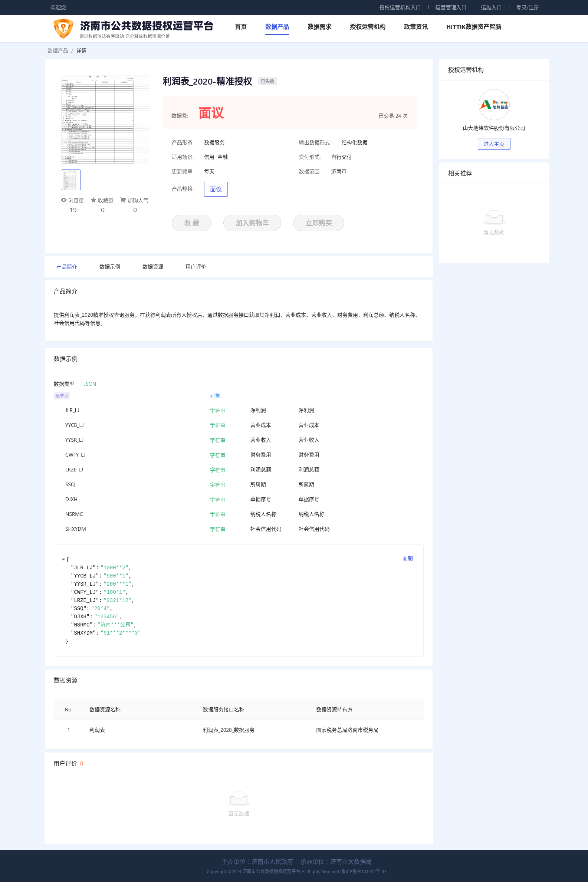Click the star icon beside 收藏量
Viewport: 588px width, 882px height.
point(93,200)
